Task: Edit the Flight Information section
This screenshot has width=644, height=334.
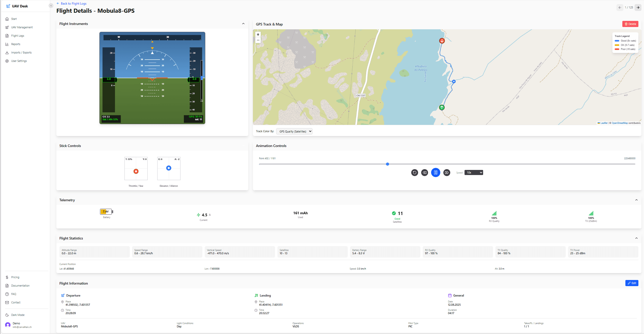Action: [632, 283]
